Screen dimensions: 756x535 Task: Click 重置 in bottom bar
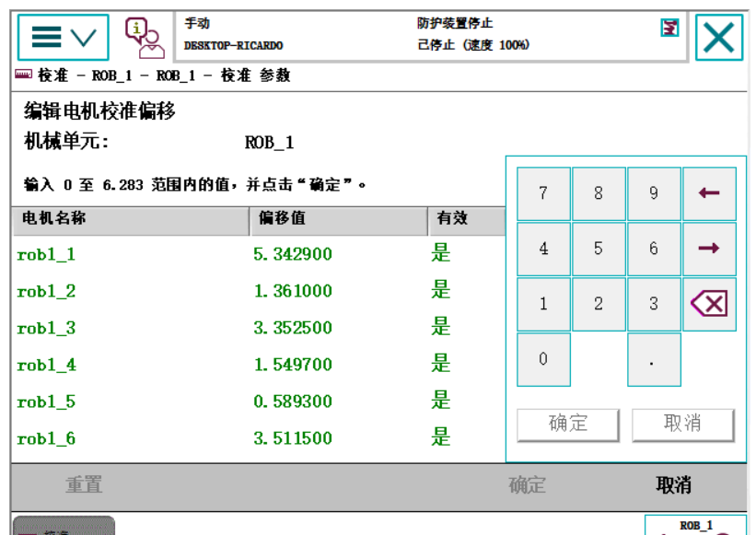tap(84, 485)
